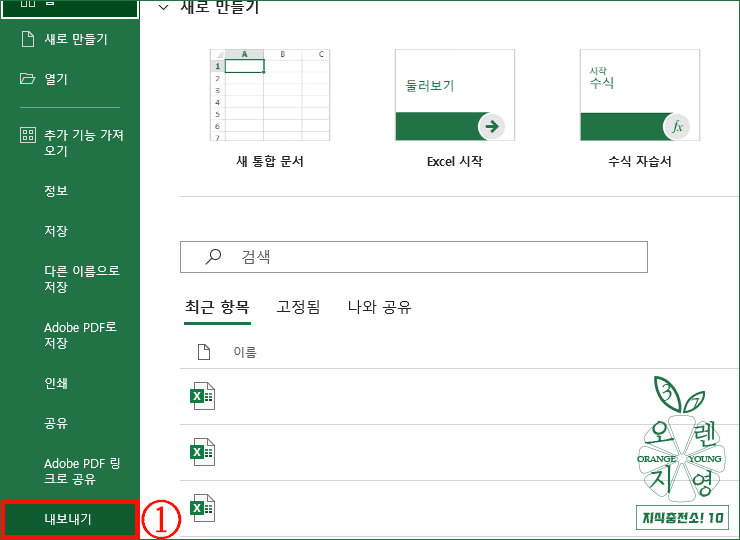Open the 내보내기 page
Image resolution: width=740 pixels, height=540 pixels.
[x=68, y=519]
